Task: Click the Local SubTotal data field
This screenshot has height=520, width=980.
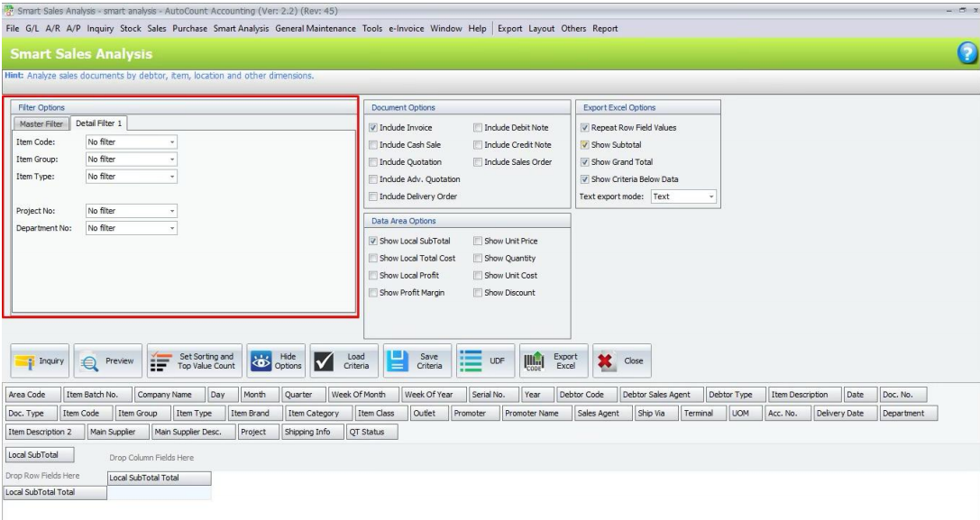Action: 40,455
